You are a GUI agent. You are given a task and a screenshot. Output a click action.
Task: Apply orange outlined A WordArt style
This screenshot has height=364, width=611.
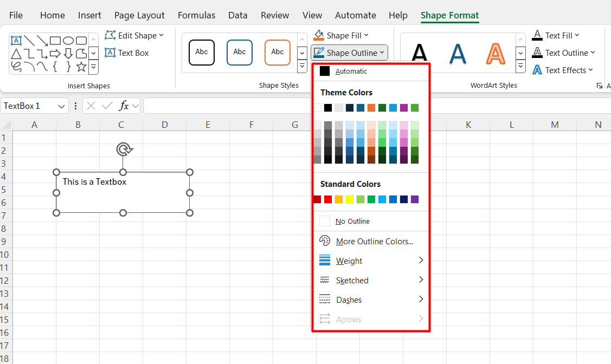[x=496, y=53]
